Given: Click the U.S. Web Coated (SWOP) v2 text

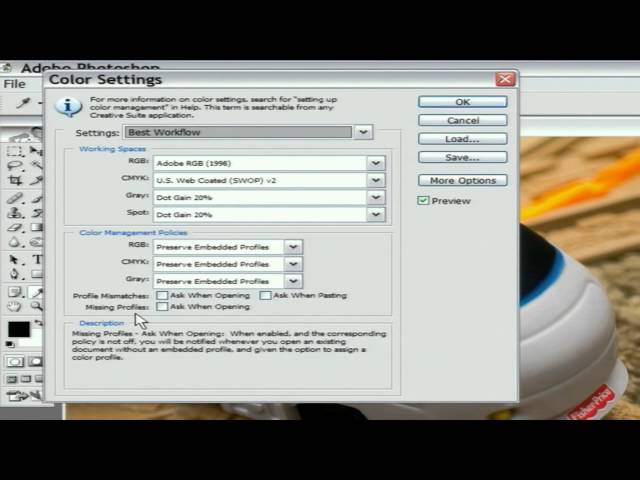Looking at the screenshot, I should (x=216, y=180).
